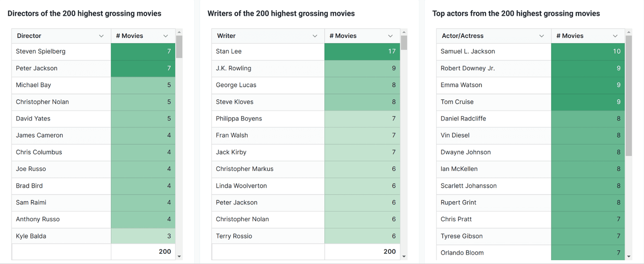Select Brad Bird director cell

(x=61, y=186)
